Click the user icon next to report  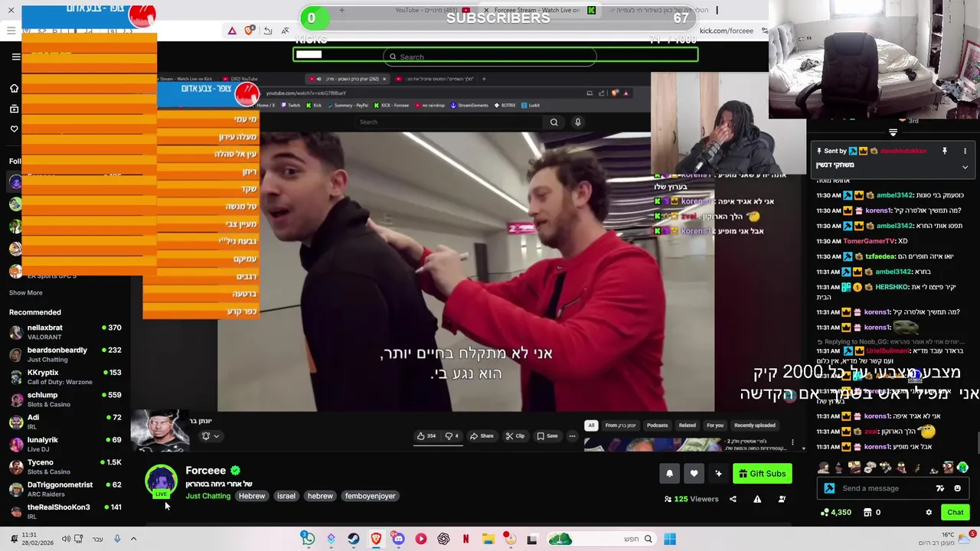click(x=782, y=499)
